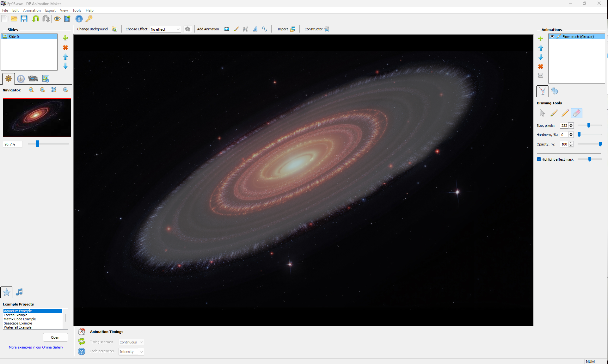608x364 pixels.
Task: Open the preview eye icon in toolbar
Action: (x=57, y=19)
